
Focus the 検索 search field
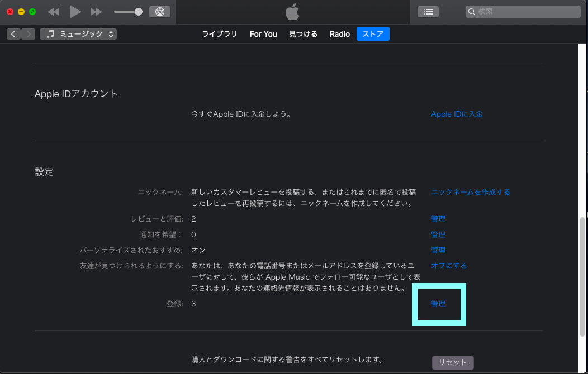[523, 12]
